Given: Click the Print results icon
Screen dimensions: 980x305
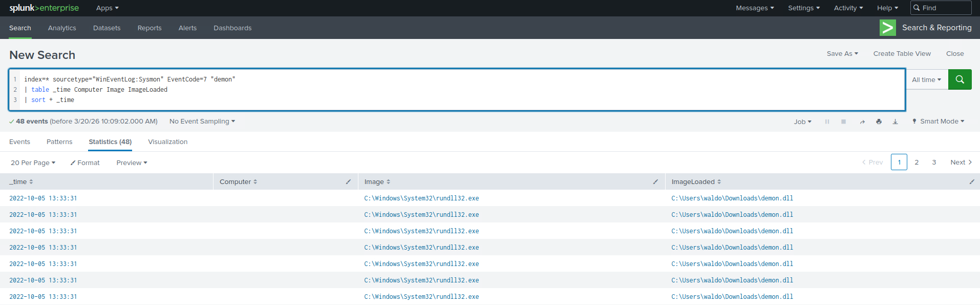Looking at the screenshot, I should (x=879, y=122).
